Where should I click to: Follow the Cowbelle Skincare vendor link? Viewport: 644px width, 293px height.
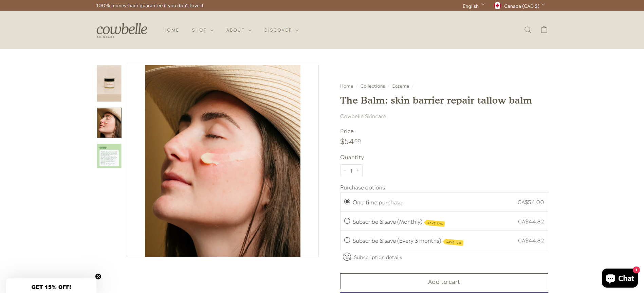[x=363, y=116]
